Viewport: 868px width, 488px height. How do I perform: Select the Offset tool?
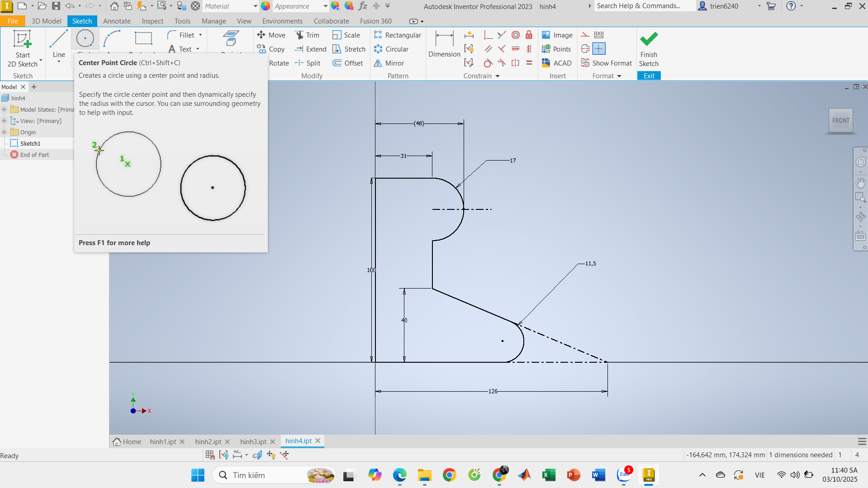[347, 63]
